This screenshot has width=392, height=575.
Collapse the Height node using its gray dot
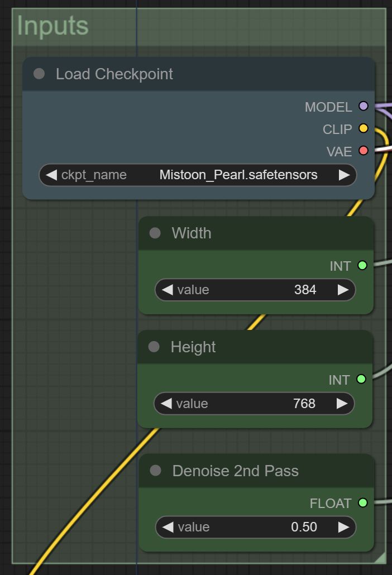(x=154, y=347)
